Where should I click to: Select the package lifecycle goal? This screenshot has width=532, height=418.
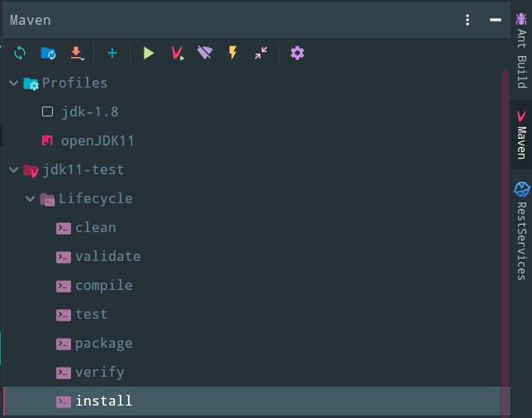coord(256,344)
